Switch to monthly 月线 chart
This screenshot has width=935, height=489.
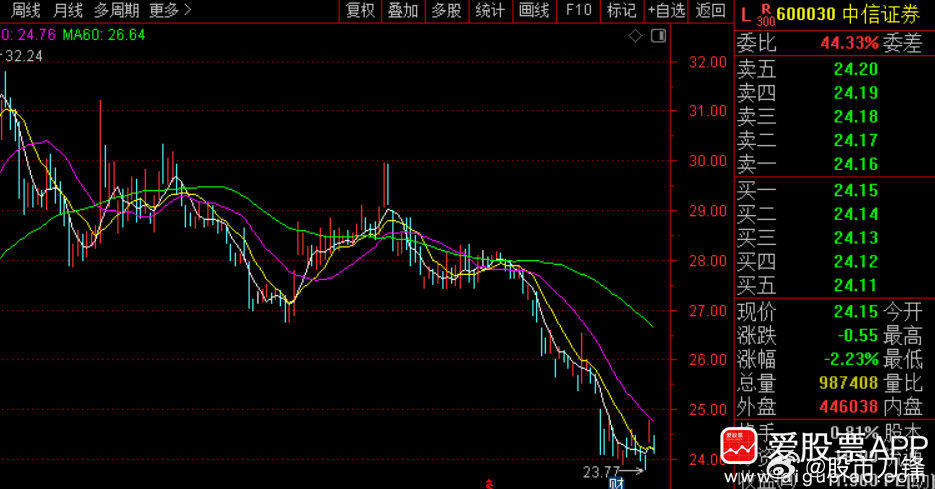(x=68, y=10)
